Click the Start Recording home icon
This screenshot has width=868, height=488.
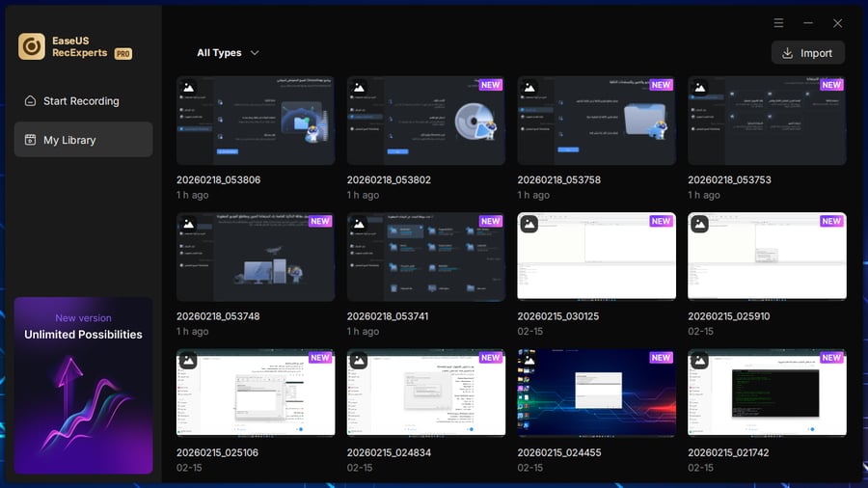pyautogui.click(x=31, y=100)
